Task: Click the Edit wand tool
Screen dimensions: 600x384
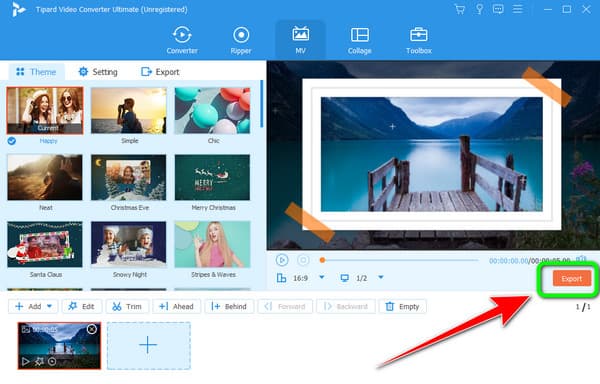Action: pyautogui.click(x=82, y=306)
